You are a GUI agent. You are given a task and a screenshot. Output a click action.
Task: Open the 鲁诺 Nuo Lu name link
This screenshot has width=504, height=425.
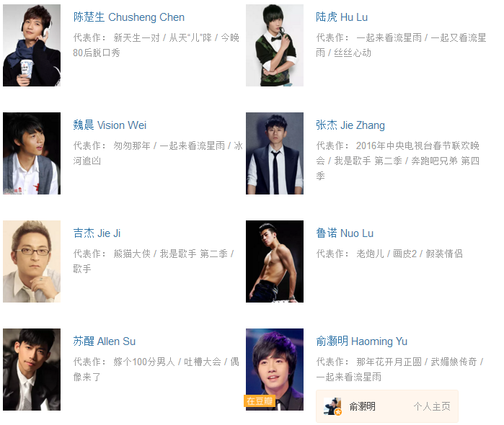[x=345, y=233]
